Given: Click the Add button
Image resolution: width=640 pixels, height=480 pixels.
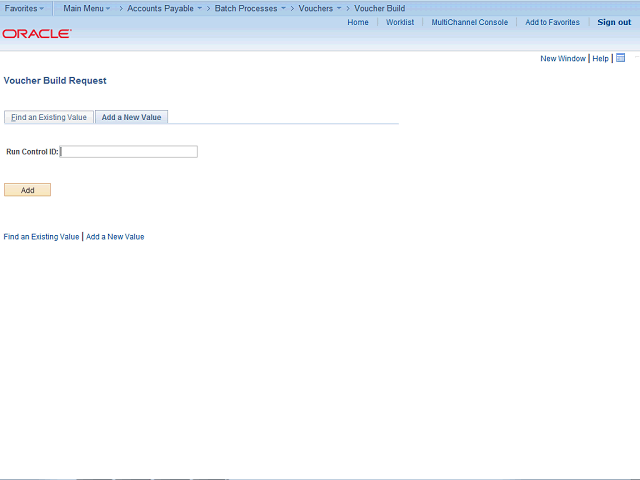Looking at the screenshot, I should (x=27, y=190).
